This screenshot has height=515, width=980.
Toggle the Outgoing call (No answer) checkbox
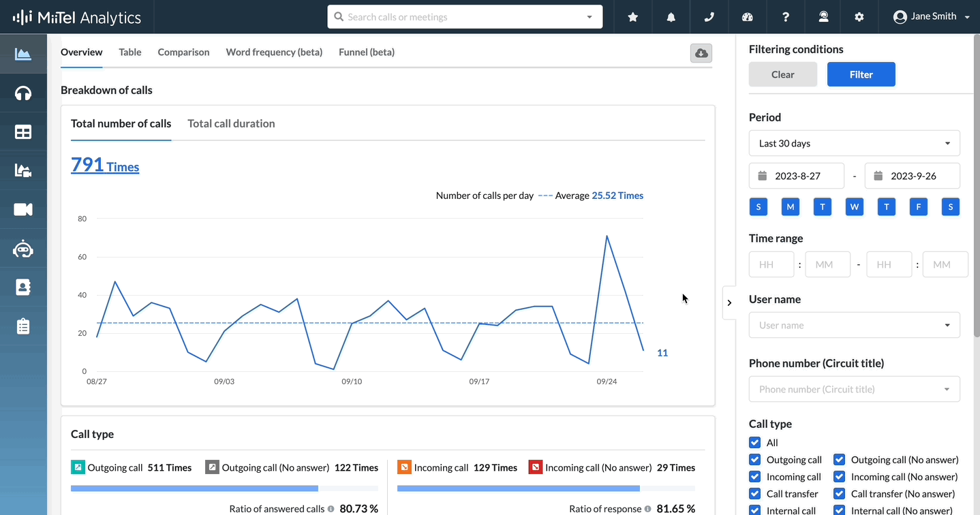click(840, 460)
